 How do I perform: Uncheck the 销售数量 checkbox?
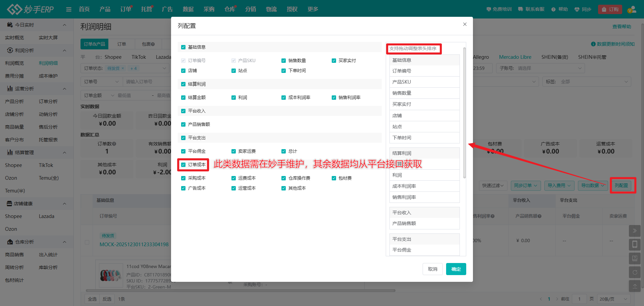tap(283, 61)
